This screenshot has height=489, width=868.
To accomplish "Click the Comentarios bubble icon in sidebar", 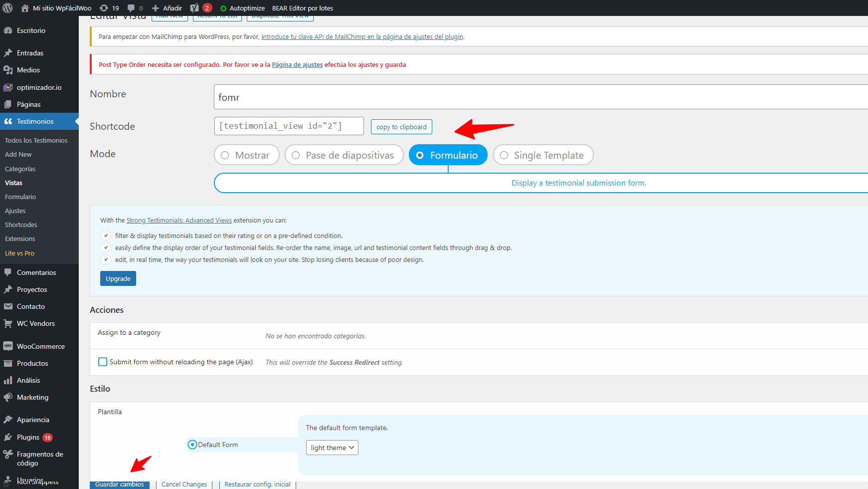I will (8, 272).
